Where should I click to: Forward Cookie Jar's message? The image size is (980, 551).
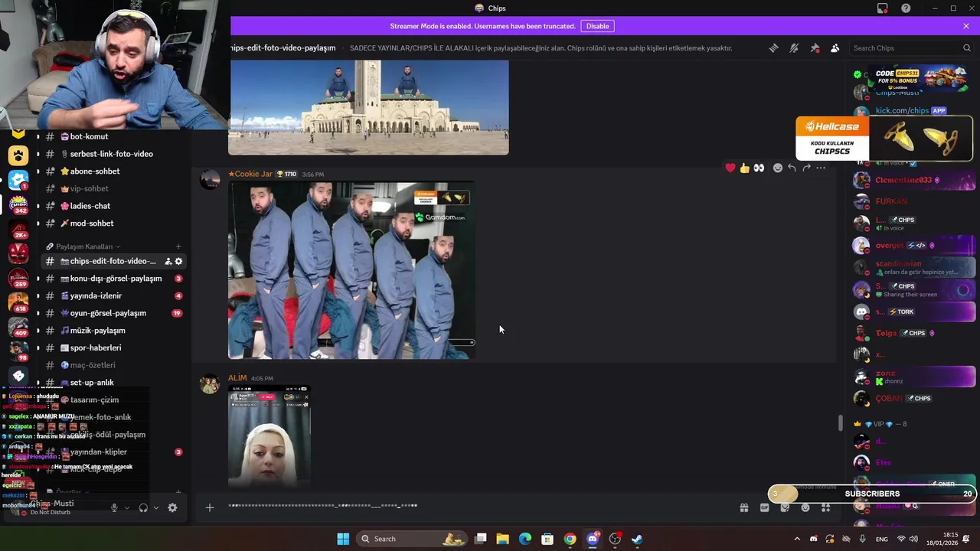pyautogui.click(x=806, y=168)
